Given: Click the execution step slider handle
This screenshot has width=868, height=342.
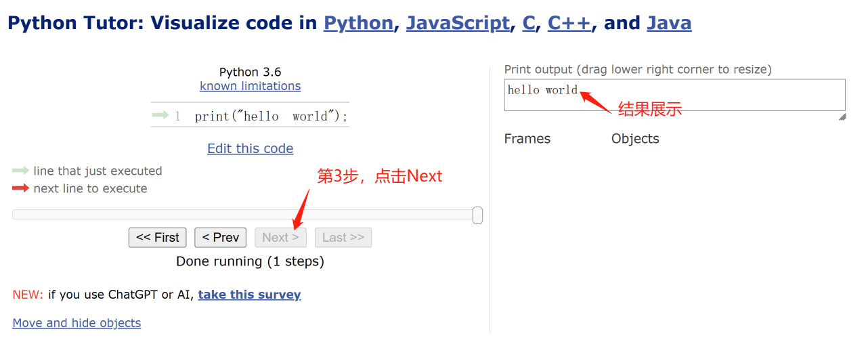Looking at the screenshot, I should click(477, 215).
